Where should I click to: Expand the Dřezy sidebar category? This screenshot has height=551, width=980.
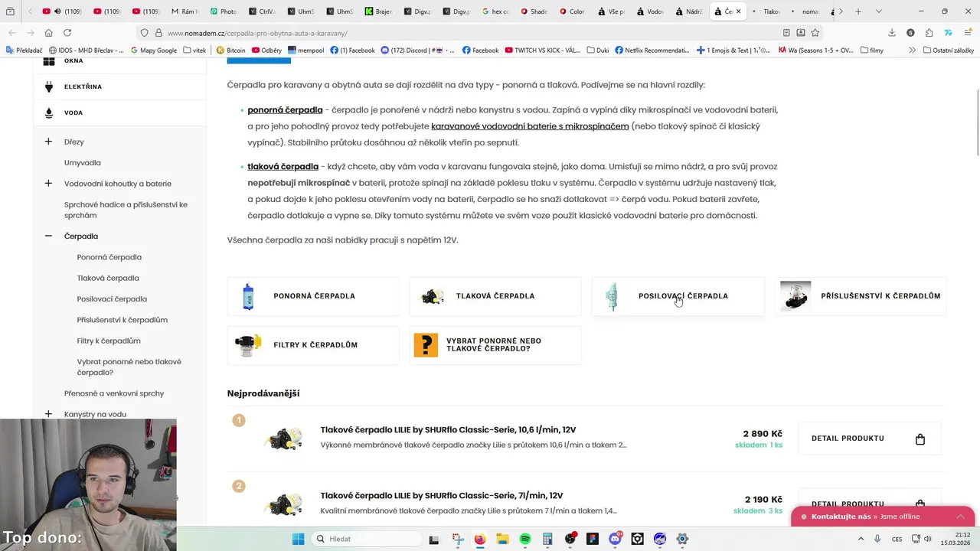click(x=48, y=142)
